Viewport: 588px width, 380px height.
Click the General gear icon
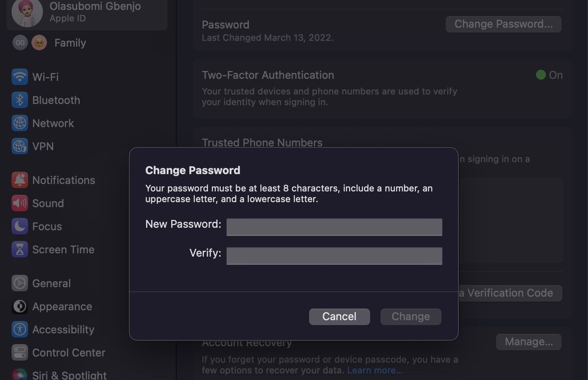pyautogui.click(x=20, y=283)
